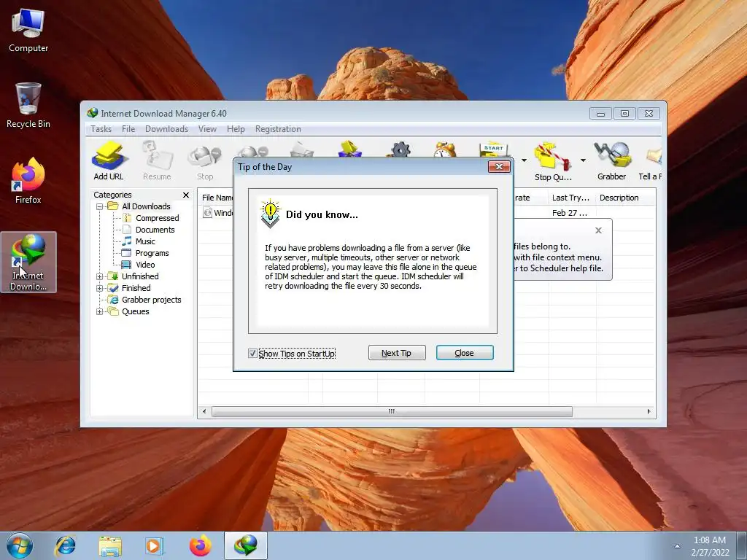Click Firefox icon in taskbar
This screenshot has height=560, width=747.
200,545
